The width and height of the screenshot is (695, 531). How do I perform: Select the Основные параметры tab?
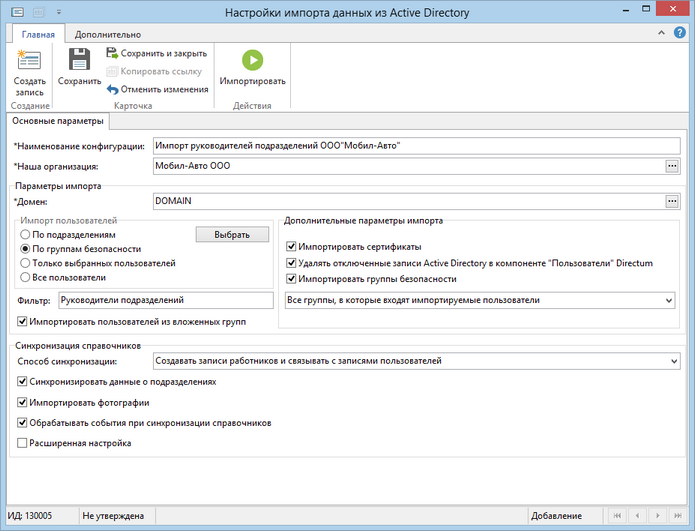pyautogui.click(x=58, y=121)
